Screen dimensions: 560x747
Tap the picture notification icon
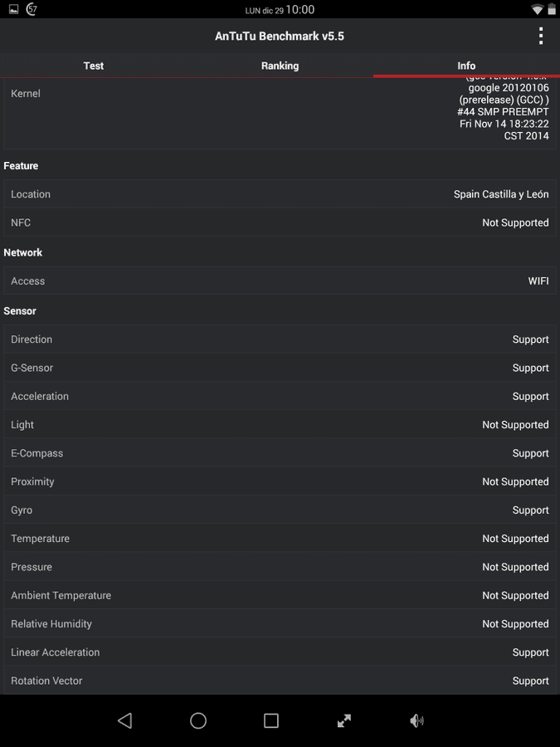pos(14,9)
